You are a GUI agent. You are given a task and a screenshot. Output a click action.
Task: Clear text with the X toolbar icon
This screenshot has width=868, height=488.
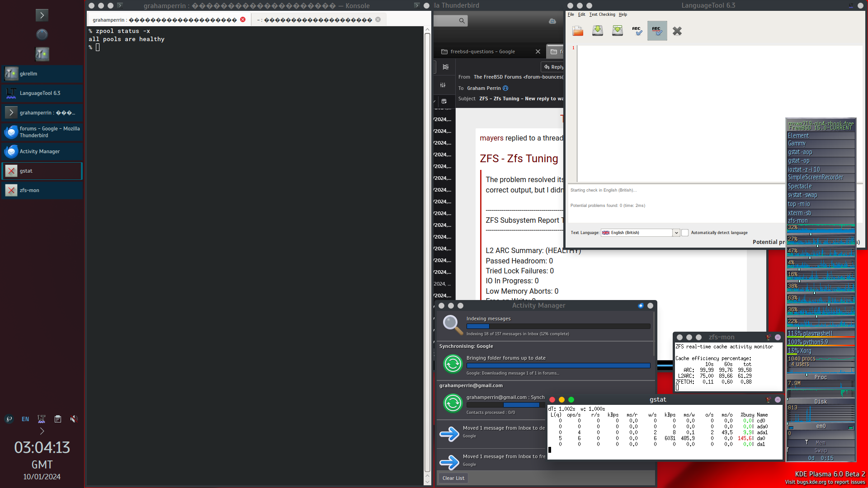click(677, 31)
